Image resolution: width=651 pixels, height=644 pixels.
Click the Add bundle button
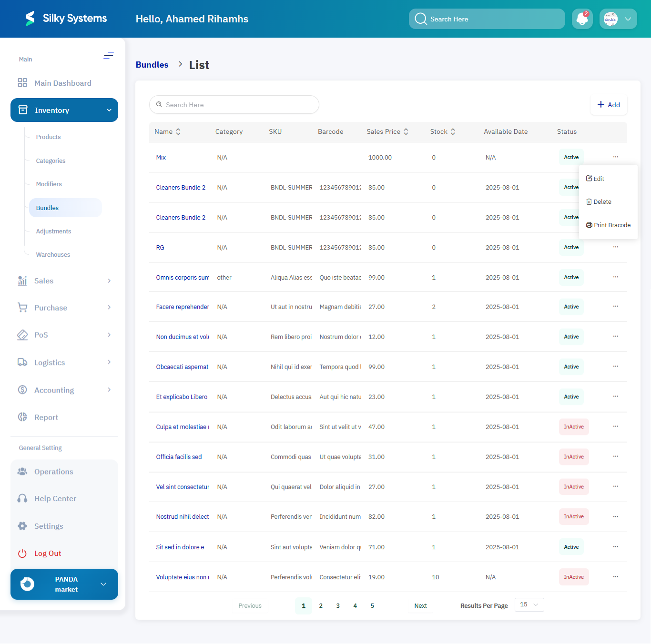[609, 105]
